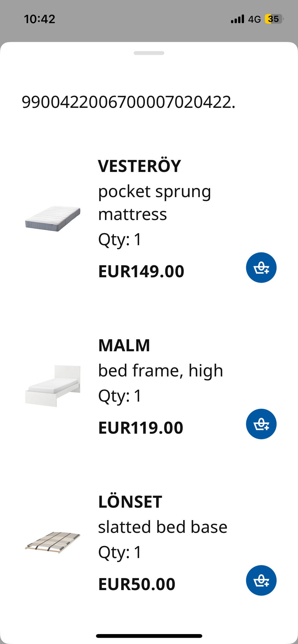
Task: Tap the EUR50.00 price
Action: click(x=137, y=584)
